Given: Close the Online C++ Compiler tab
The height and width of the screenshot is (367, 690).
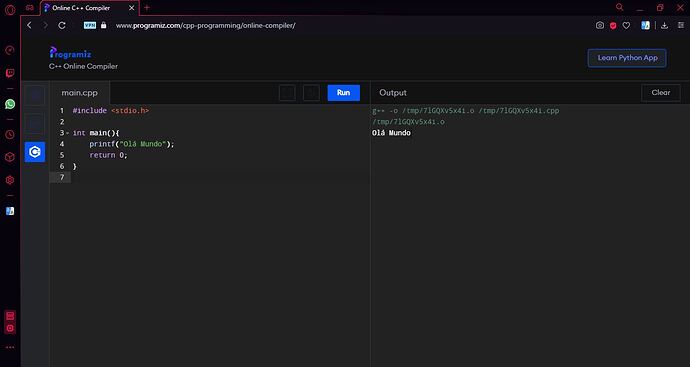Looking at the screenshot, I should [132, 8].
